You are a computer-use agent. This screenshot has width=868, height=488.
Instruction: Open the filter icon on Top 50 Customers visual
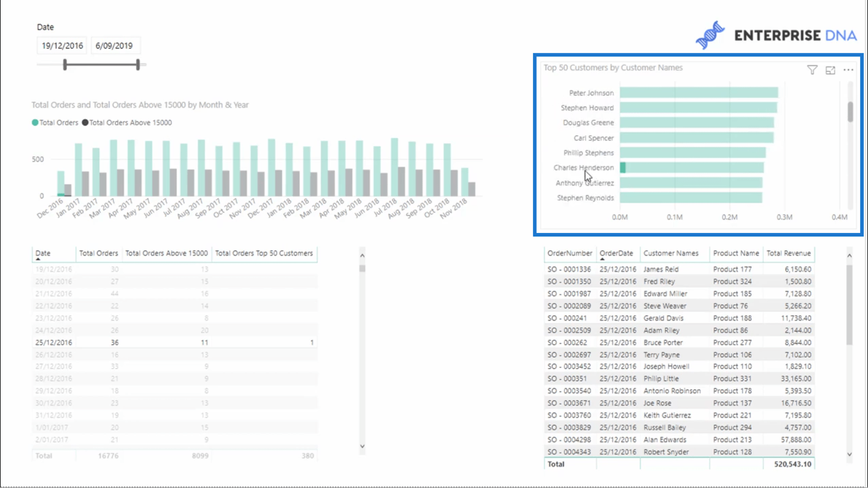pyautogui.click(x=812, y=70)
